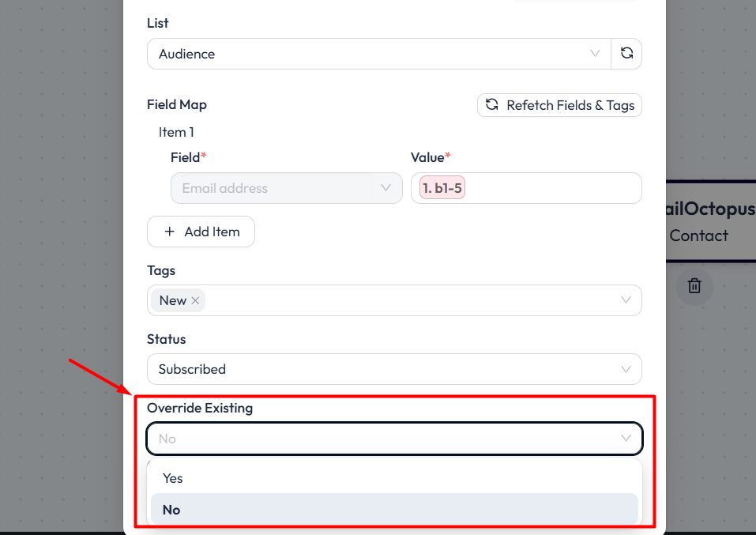Click the Add Item button
The width and height of the screenshot is (756, 535).
[201, 232]
